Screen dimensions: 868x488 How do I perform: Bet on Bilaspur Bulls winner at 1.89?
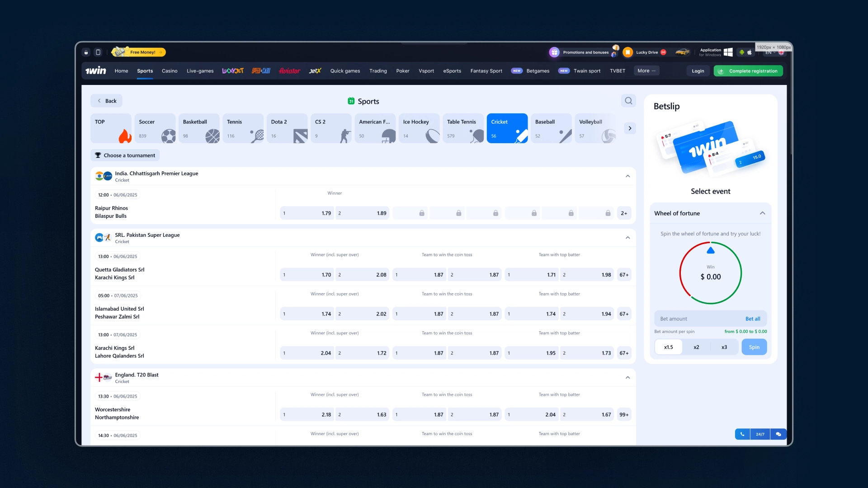coord(363,213)
